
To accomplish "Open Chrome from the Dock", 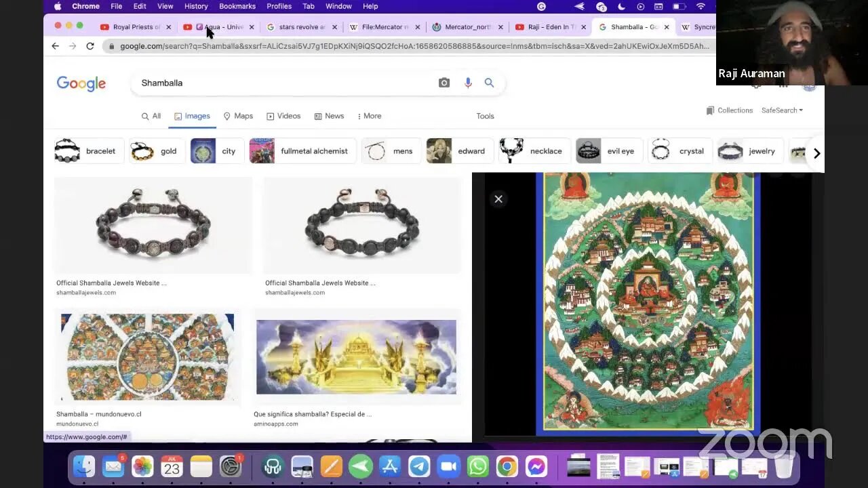I will 507,466.
